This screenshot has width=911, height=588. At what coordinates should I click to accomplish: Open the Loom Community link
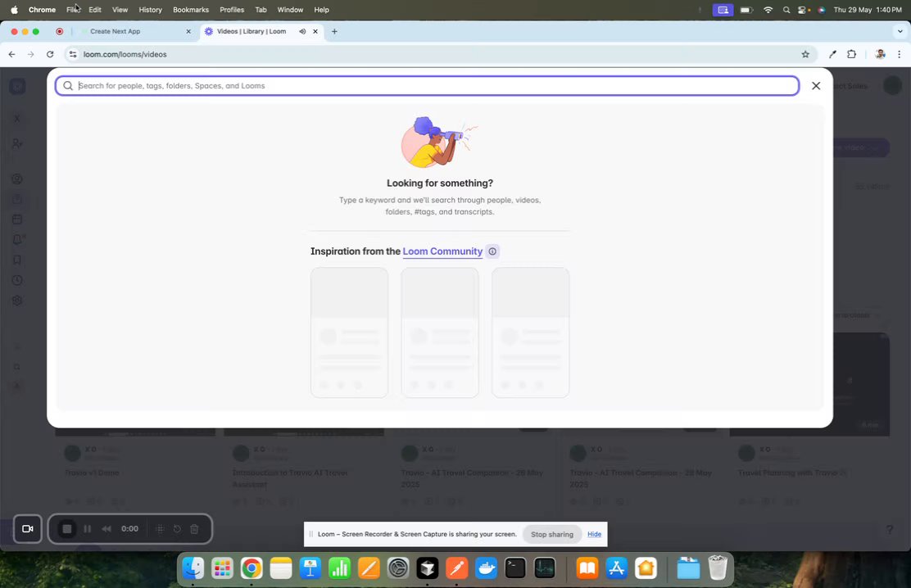(x=442, y=251)
